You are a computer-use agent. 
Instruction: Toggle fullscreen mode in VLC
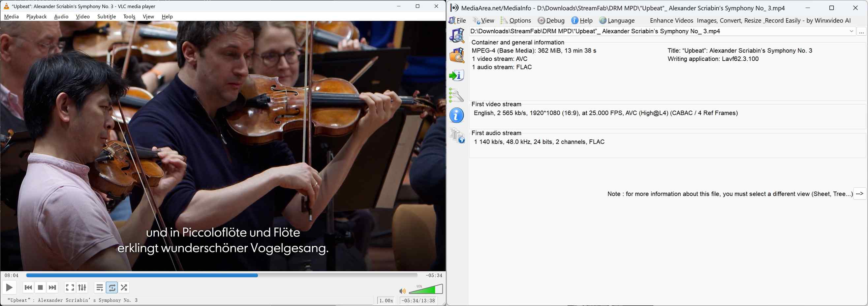pos(70,288)
